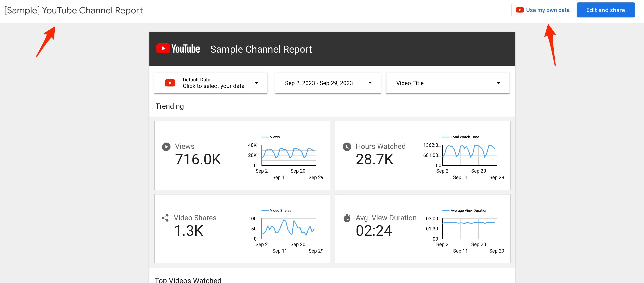Click the Hours Watched label
The image size is (644, 283).
click(x=380, y=146)
